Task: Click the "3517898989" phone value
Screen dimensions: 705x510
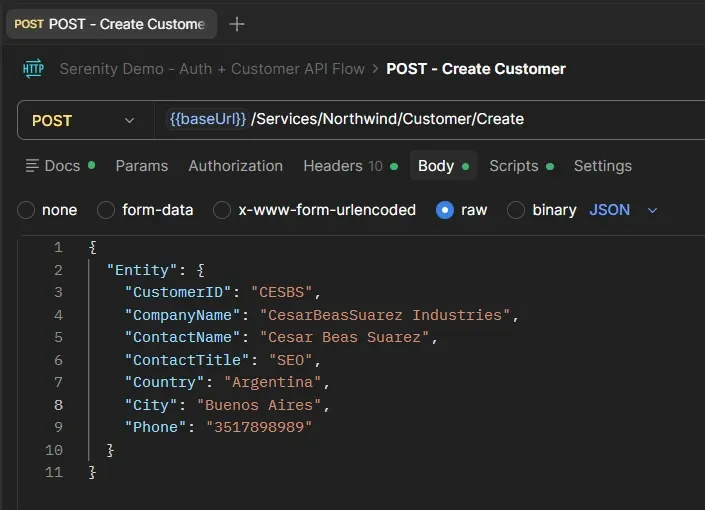Action: click(259, 427)
